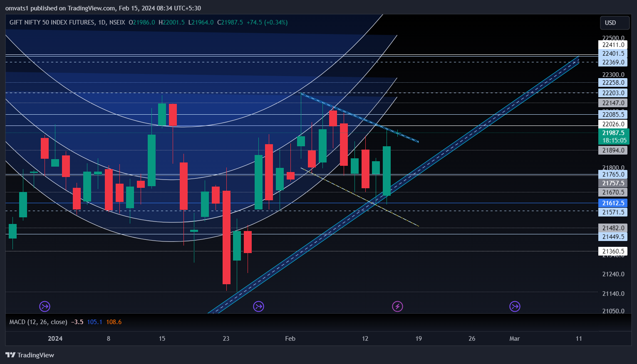
Task: Select the 21482.0 price level label
Action: click(x=613, y=228)
